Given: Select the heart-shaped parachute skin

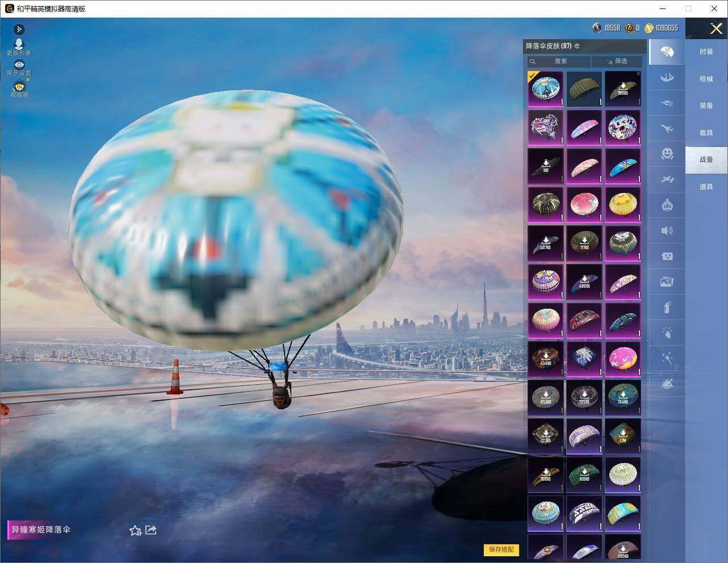Looking at the screenshot, I should point(545,127).
